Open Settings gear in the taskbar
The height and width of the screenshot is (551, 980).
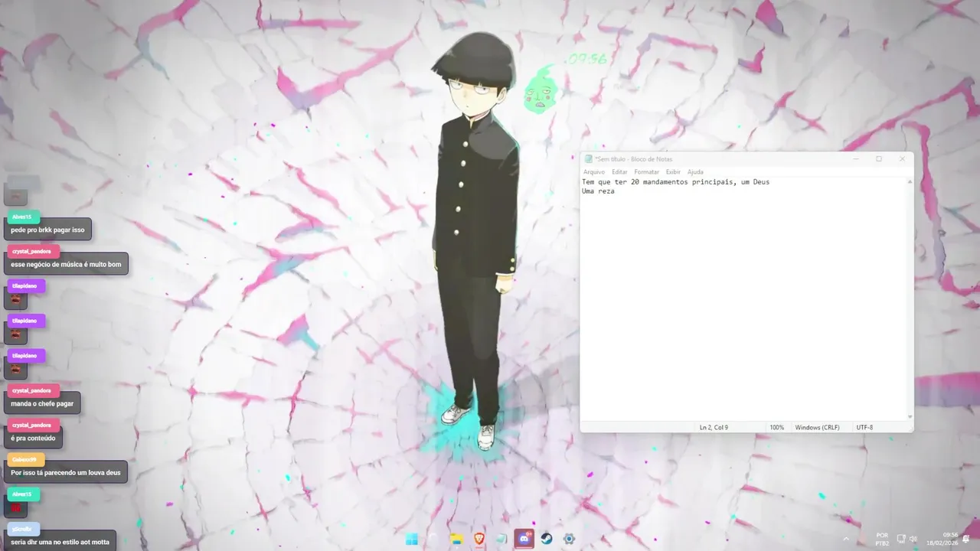pos(569,539)
